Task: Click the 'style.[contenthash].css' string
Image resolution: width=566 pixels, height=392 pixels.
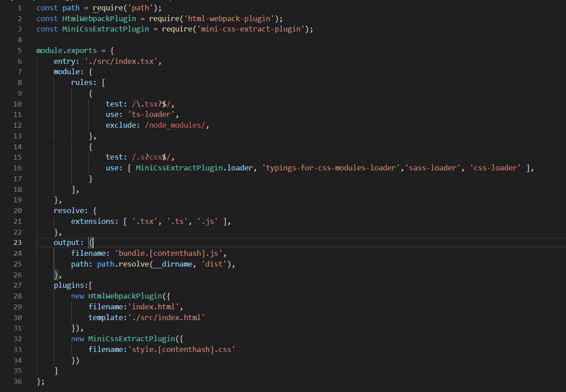Action: (182, 349)
